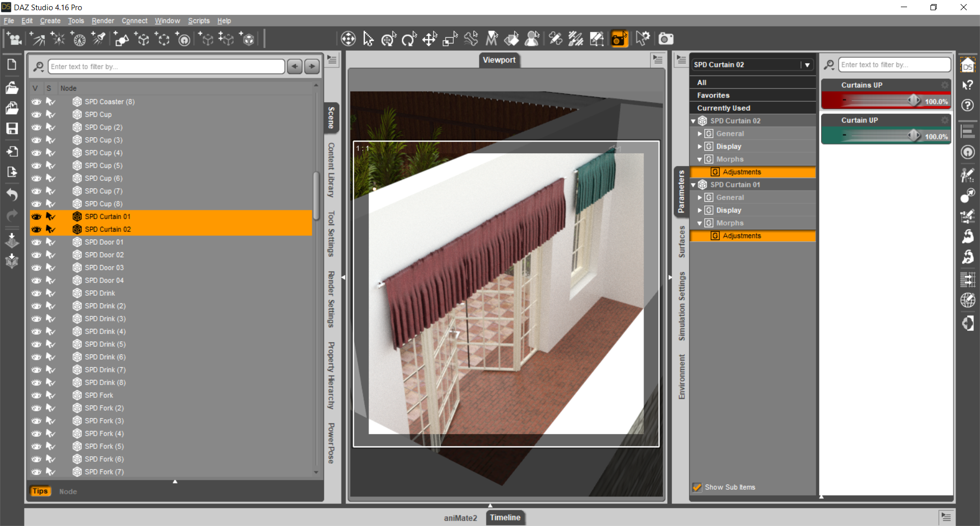980x526 pixels.
Task: Open the Scripts menu
Action: click(x=199, y=21)
